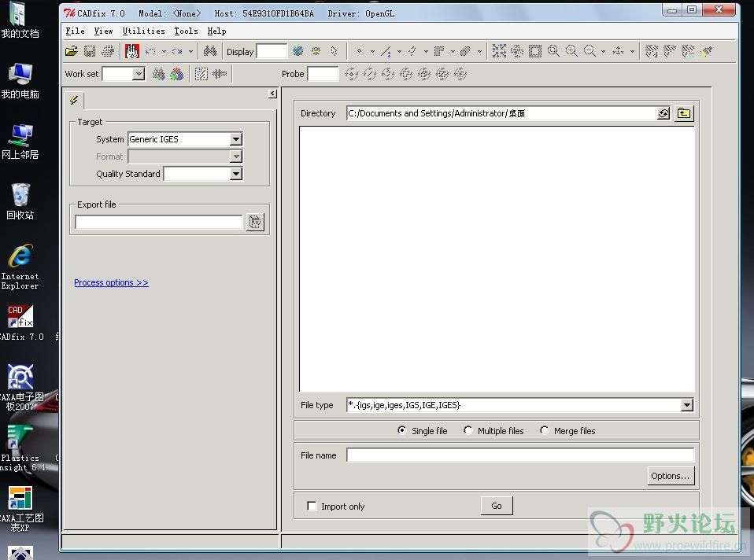Click the Directory path field
Image resolution: width=754 pixels, height=560 pixels.
point(501,113)
